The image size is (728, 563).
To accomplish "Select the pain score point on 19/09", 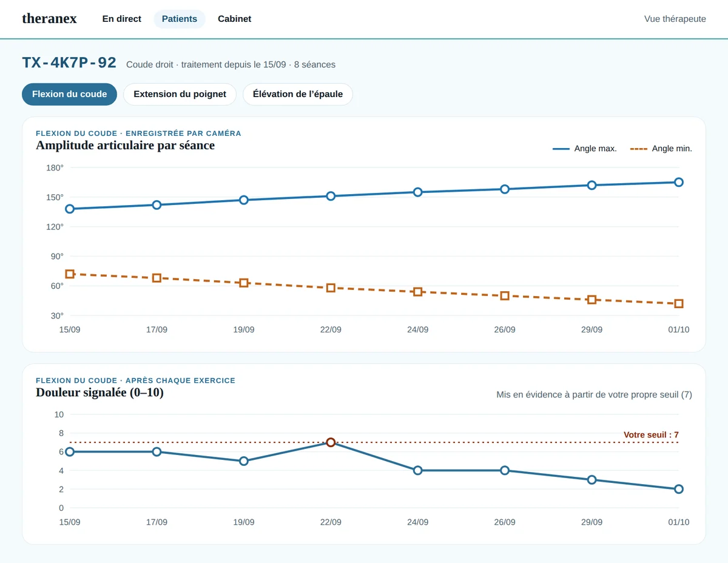I will [244, 461].
